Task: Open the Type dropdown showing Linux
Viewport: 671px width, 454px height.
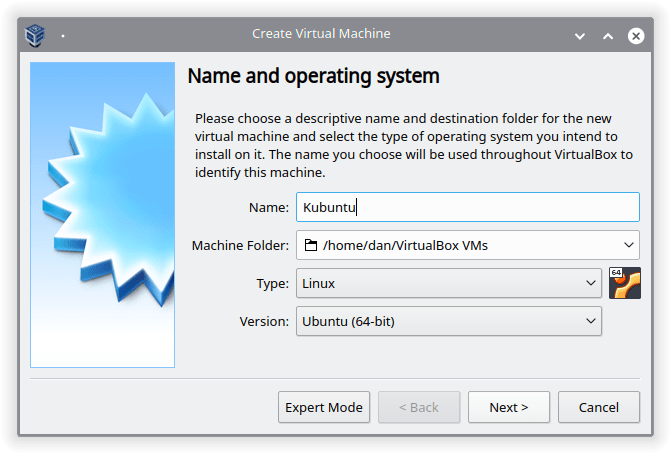Action: click(449, 283)
